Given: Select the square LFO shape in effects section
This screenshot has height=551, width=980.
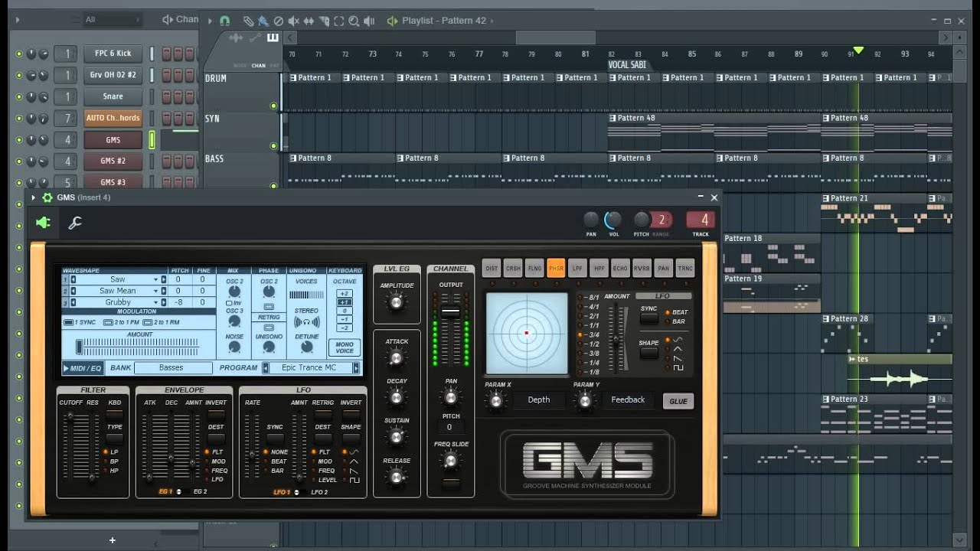Looking at the screenshot, I should [x=678, y=368].
